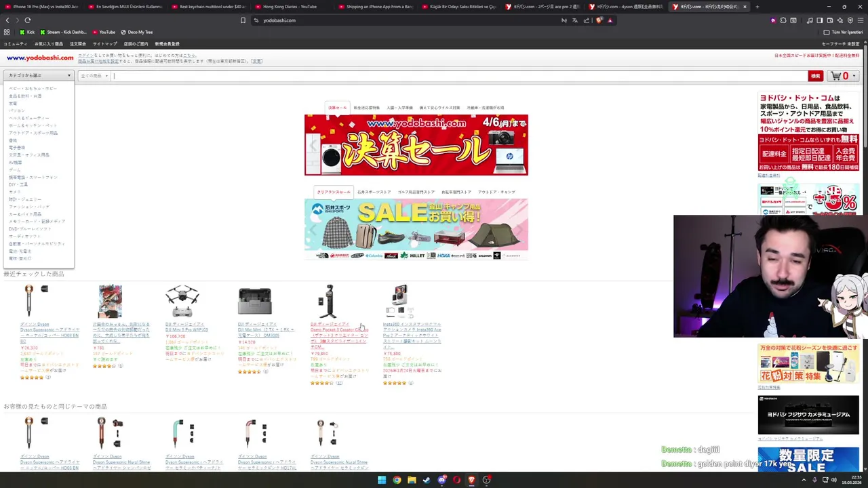Bookmark this page using the address bar bookmark icon
The image size is (868, 488).
(x=243, y=20)
